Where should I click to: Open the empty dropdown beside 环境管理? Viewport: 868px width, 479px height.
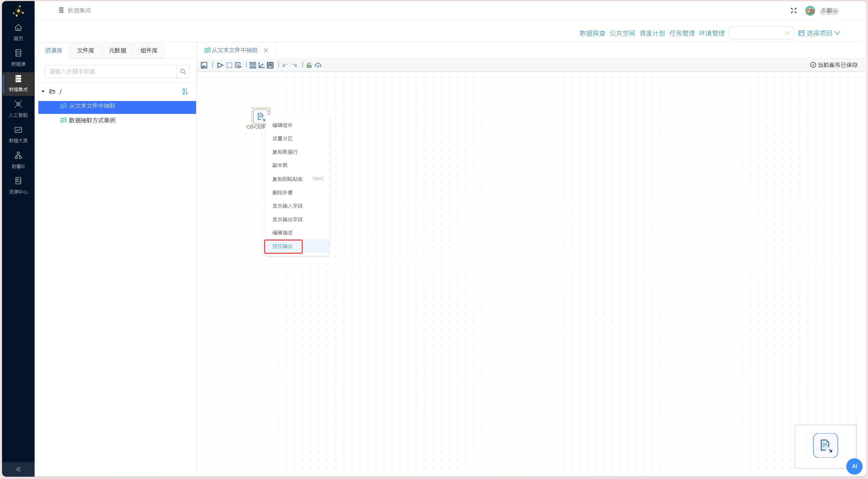click(x=761, y=33)
